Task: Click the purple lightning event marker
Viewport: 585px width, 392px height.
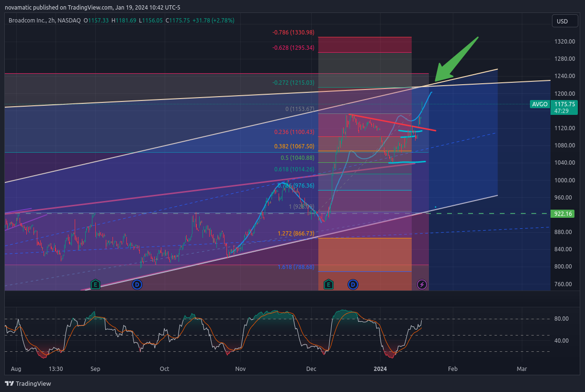Action: point(422,284)
